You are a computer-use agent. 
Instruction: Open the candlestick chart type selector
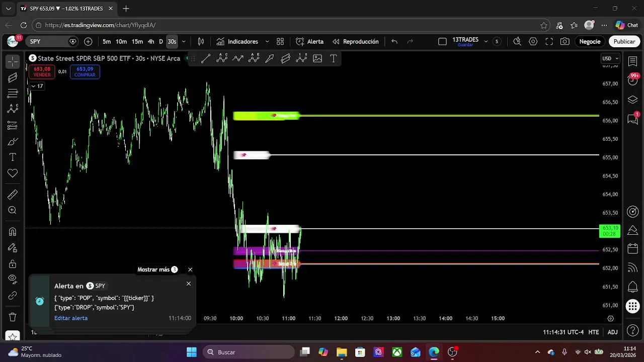201,42
